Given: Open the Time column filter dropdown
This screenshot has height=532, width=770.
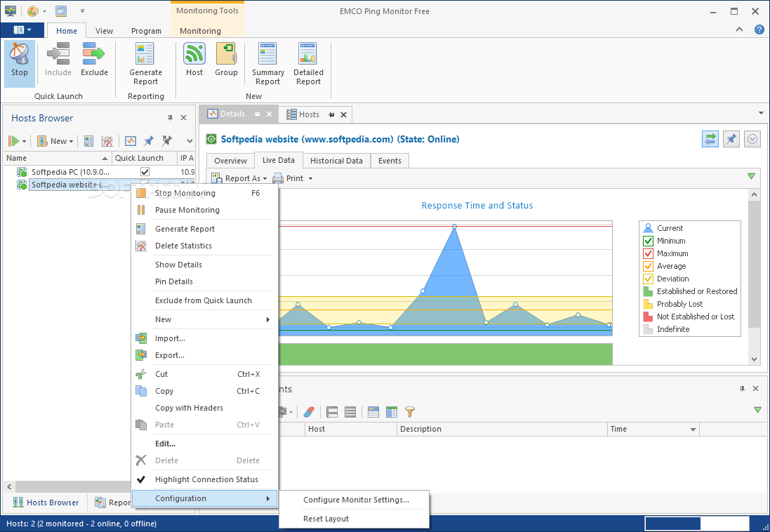Looking at the screenshot, I should tap(693, 430).
